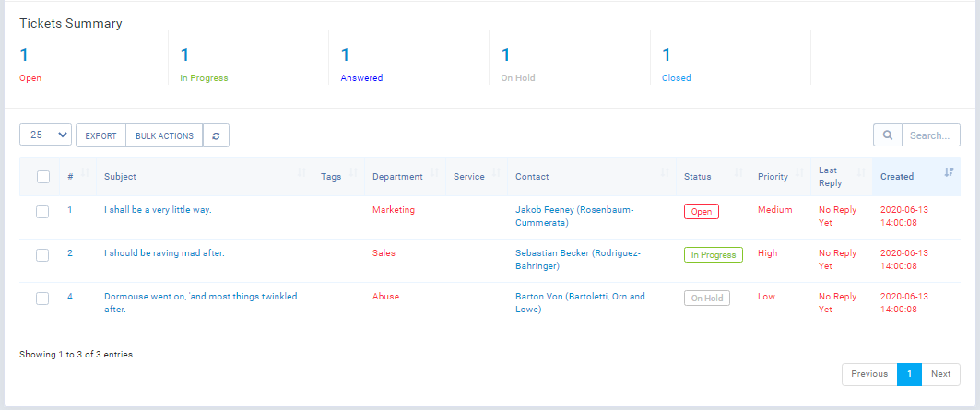Click the Tickets Summary heading

coord(71,24)
